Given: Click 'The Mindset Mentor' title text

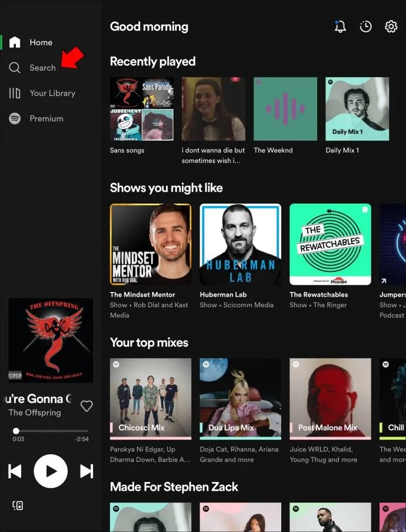Looking at the screenshot, I should tap(142, 294).
